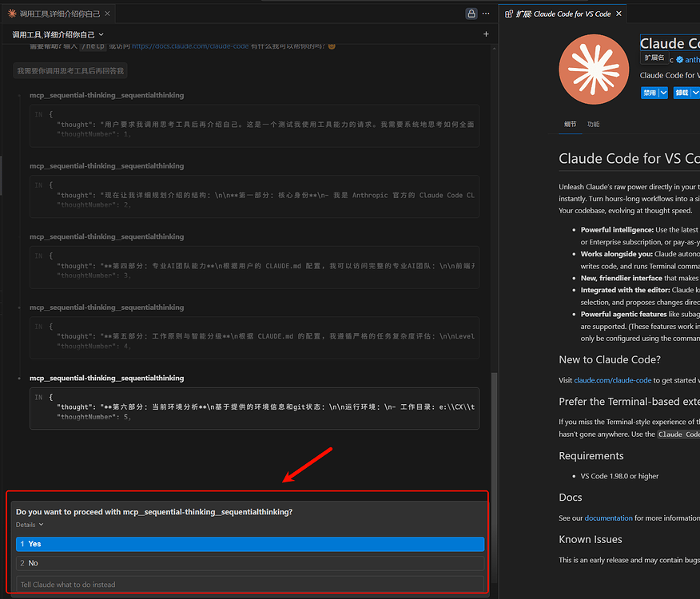Screen dimensions: 700x599
Task: Click the proceed confirmation question text
Action: click(x=154, y=512)
